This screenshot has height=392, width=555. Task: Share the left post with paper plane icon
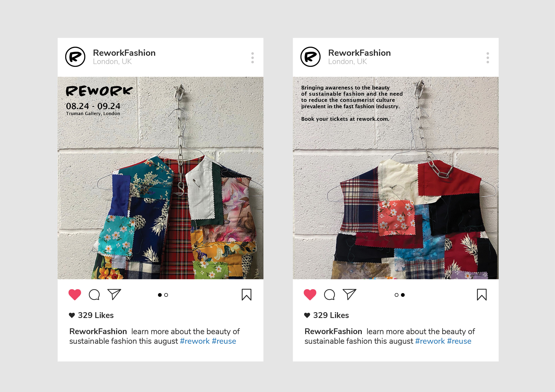point(114,294)
